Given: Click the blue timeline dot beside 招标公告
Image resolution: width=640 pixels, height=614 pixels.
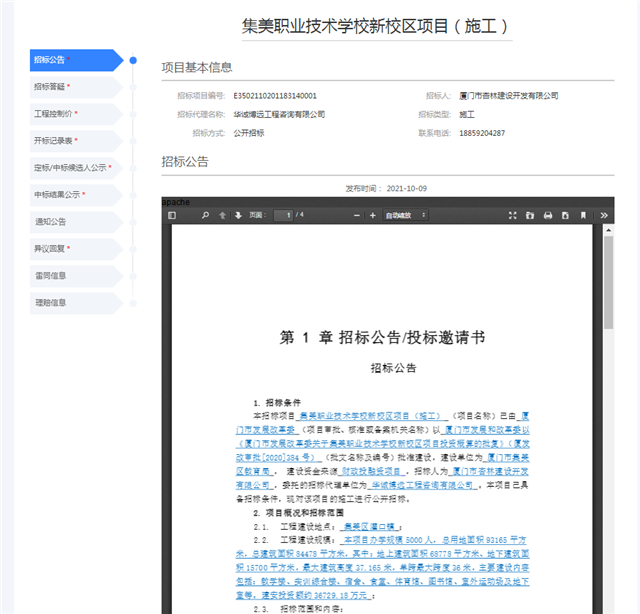Looking at the screenshot, I should click(x=133, y=60).
